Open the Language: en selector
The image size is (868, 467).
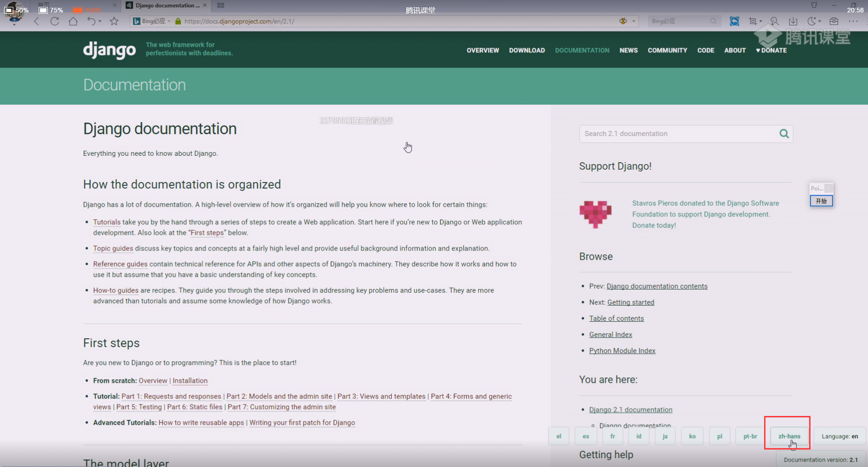(839, 436)
